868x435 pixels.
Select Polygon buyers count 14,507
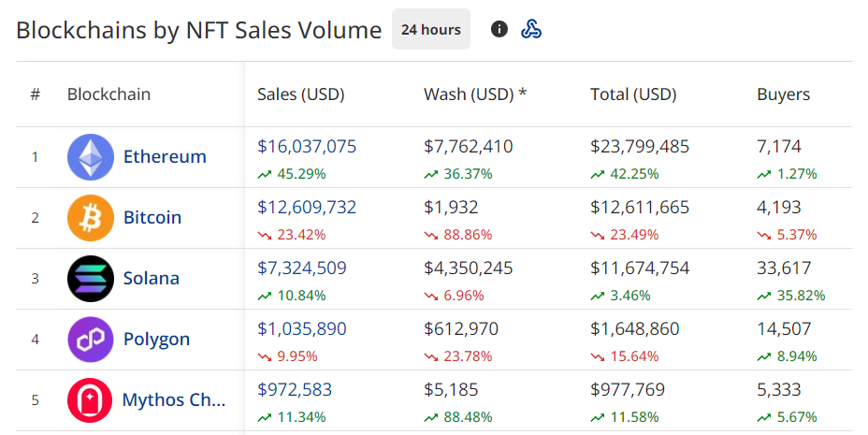(x=784, y=329)
